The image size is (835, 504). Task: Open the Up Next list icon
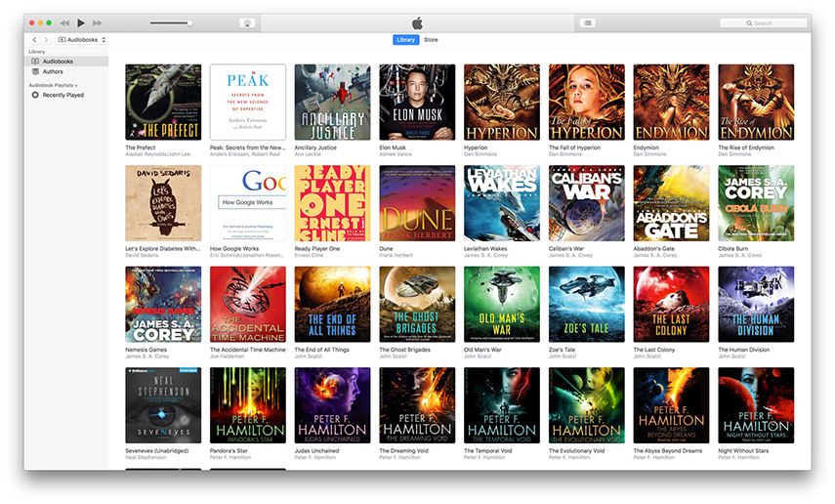(x=587, y=22)
